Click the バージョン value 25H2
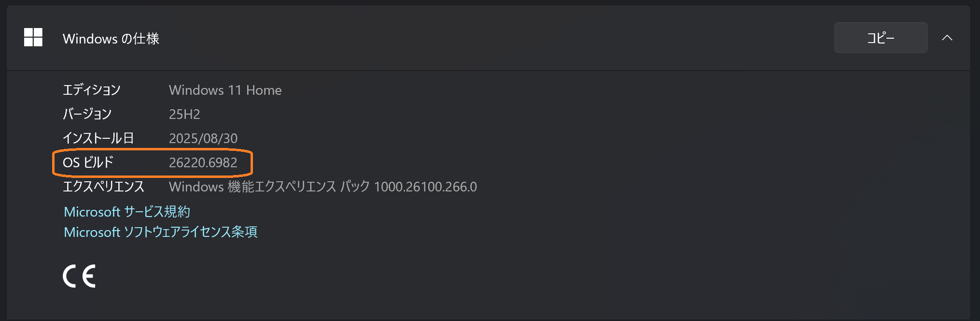This screenshot has width=980, height=321. (185, 115)
